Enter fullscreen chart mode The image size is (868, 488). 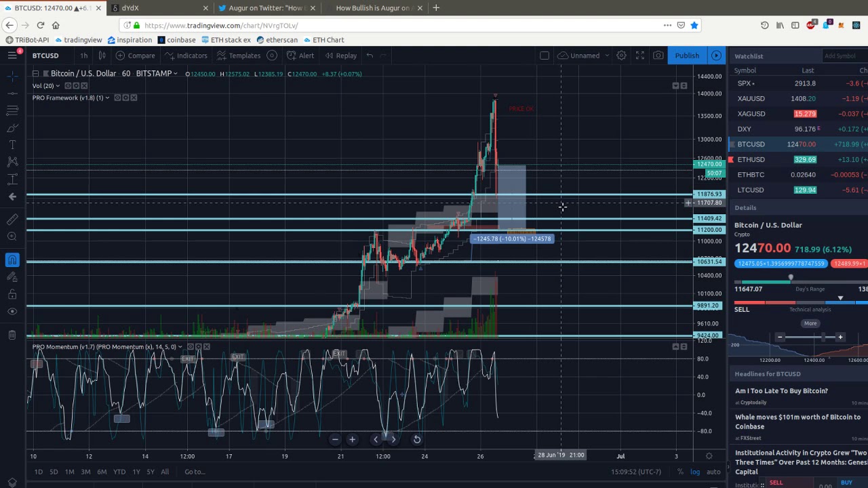639,56
